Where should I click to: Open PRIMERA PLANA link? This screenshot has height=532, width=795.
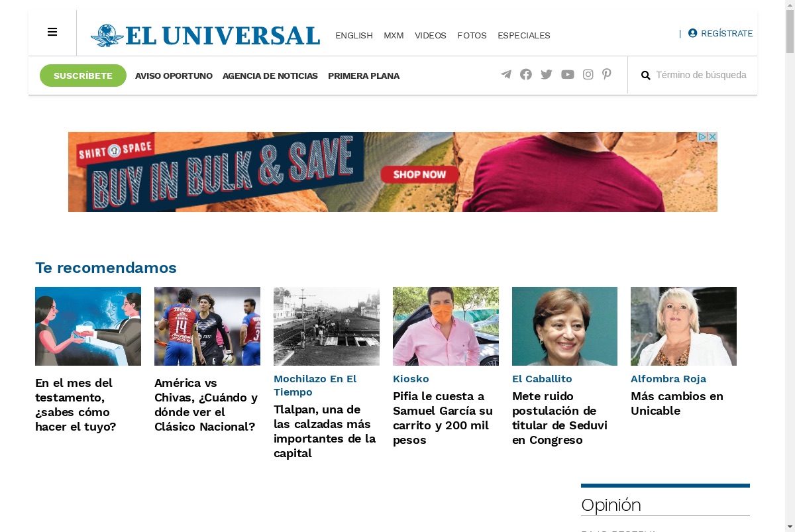click(364, 76)
